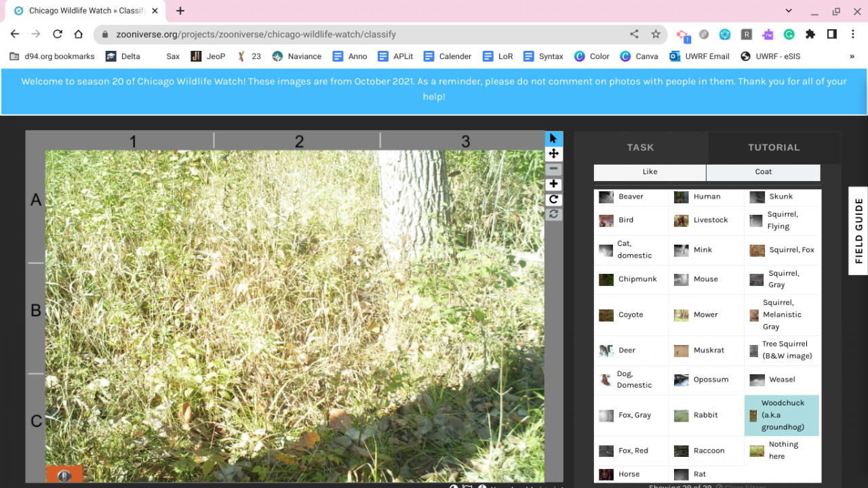Open the Like filter
Screen dimensions: 868x488
(650, 172)
